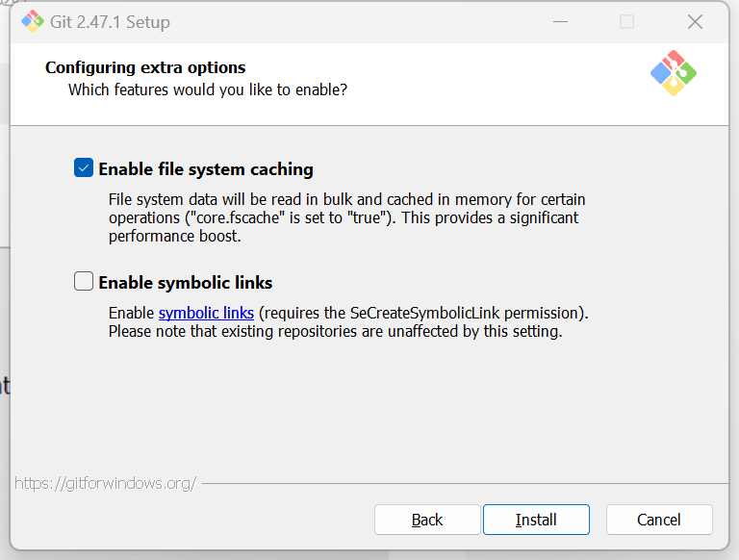
Task: Click the Git icon in the title bar
Action: (33, 21)
